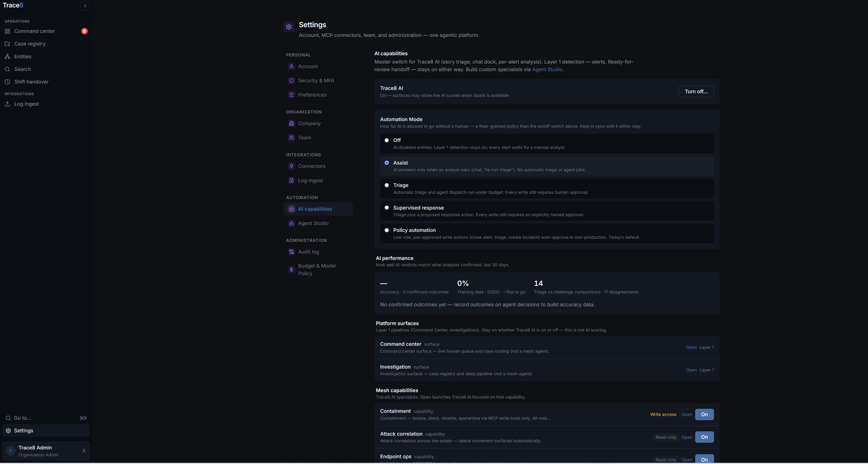868x464 pixels.
Task: Click the Account person icon
Action: pyautogui.click(x=291, y=66)
